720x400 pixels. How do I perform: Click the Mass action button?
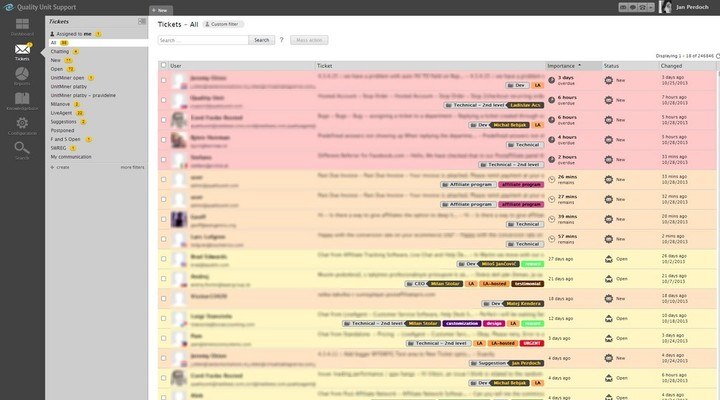(x=309, y=40)
